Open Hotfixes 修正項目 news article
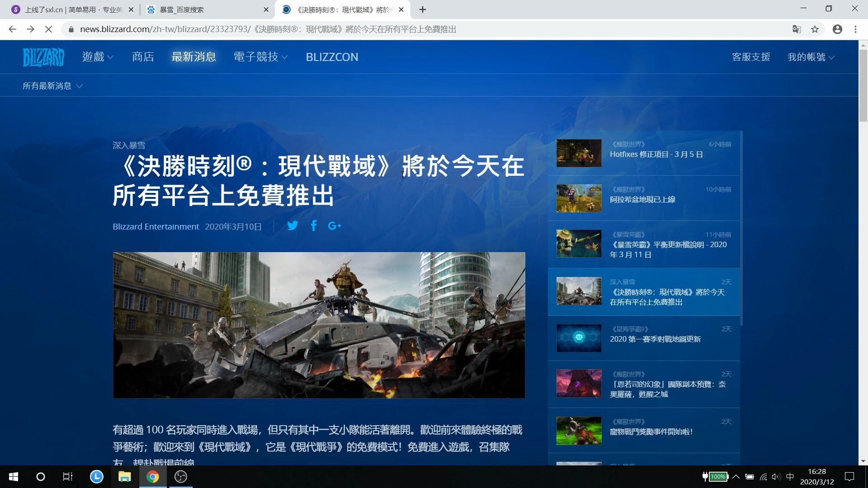The height and width of the screenshot is (488, 868). point(656,155)
